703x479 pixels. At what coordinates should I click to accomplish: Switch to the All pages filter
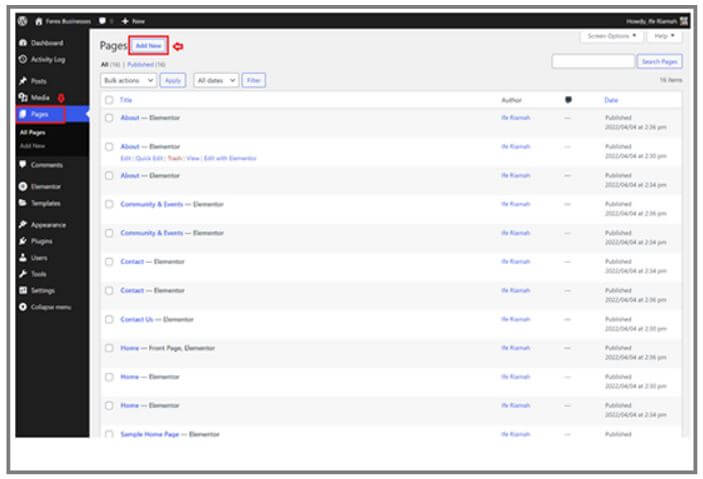(104, 65)
